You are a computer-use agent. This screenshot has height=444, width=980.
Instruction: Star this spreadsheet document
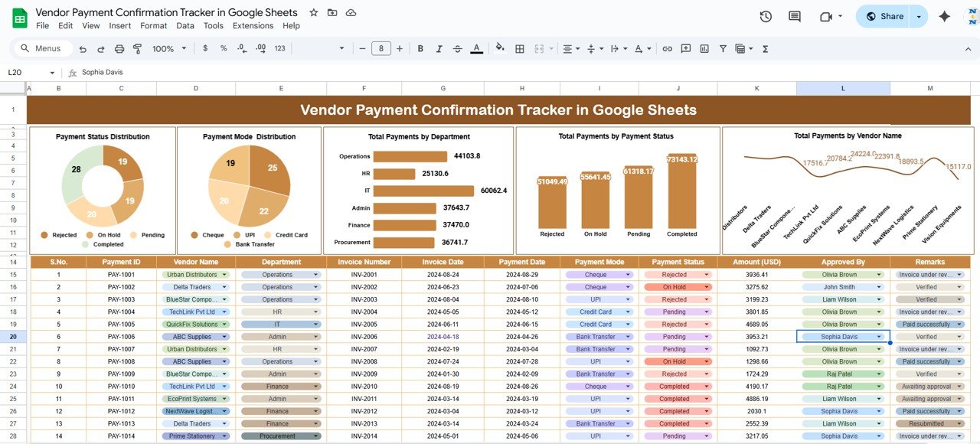[313, 13]
